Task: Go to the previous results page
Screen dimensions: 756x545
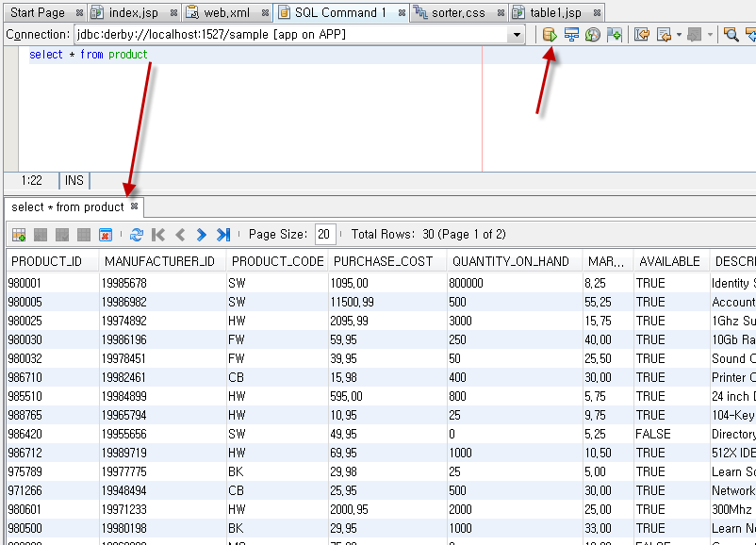Action: click(180, 235)
